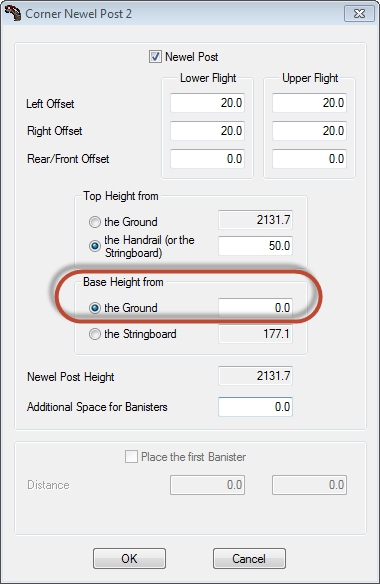Click the Upper Flight Right Offset field
Viewport: 380px width, 584px height.
pyautogui.click(x=309, y=131)
